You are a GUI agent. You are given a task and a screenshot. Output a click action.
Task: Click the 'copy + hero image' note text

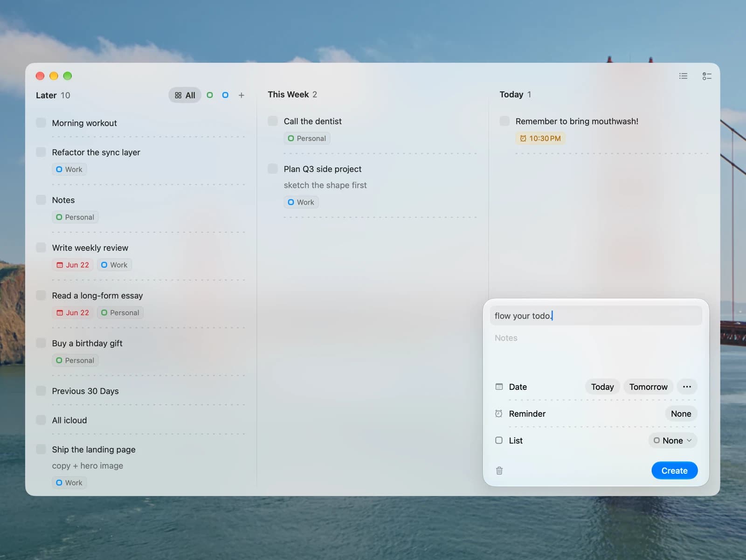pos(88,466)
